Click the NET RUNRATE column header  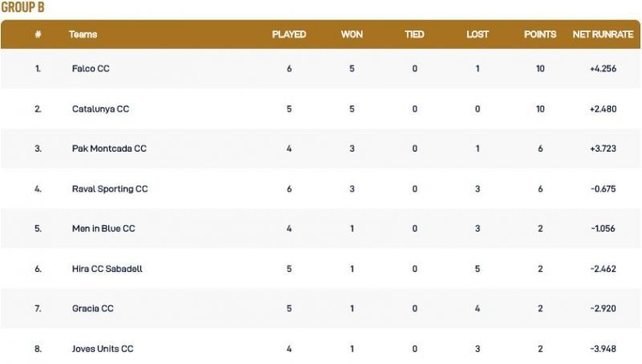click(601, 35)
